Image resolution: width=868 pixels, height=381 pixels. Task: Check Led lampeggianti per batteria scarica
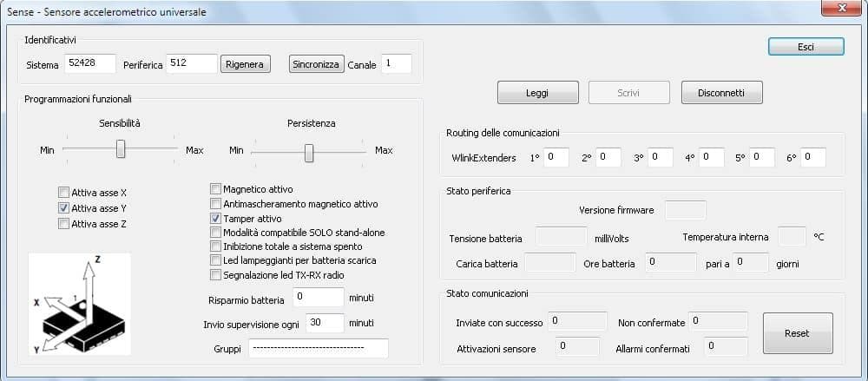click(x=216, y=260)
